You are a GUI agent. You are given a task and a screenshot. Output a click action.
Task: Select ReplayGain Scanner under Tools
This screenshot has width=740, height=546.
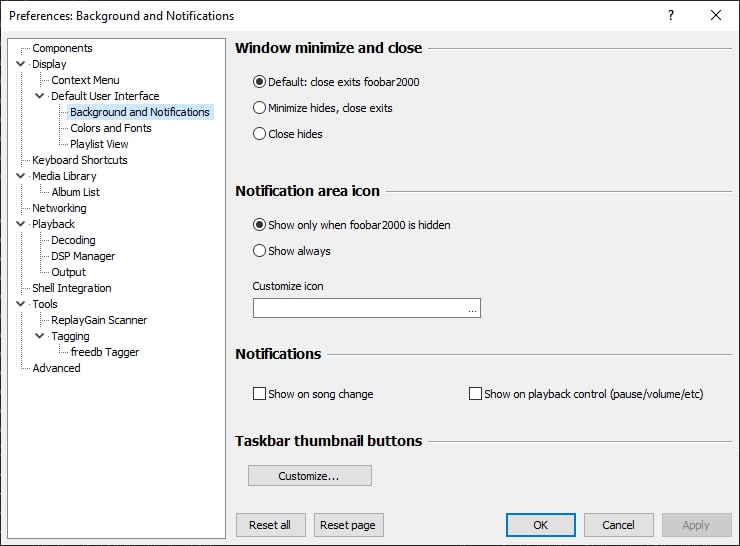pyautogui.click(x=99, y=320)
